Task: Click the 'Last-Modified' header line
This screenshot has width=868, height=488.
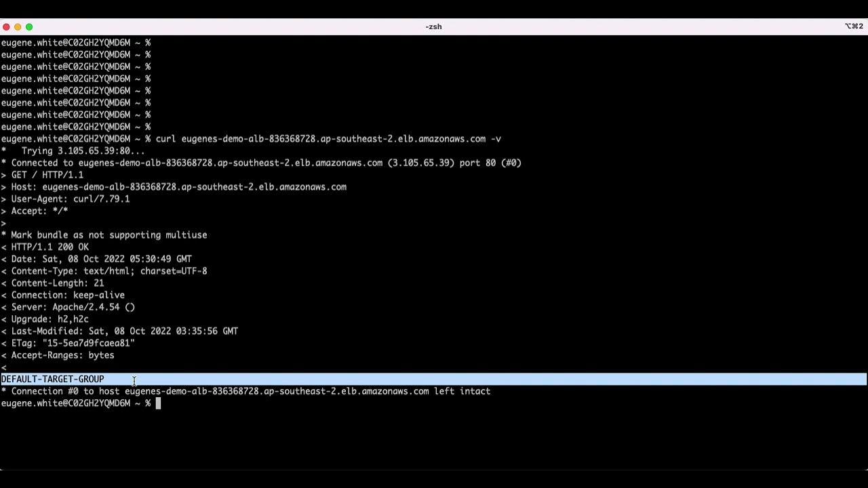Action: pos(119,331)
